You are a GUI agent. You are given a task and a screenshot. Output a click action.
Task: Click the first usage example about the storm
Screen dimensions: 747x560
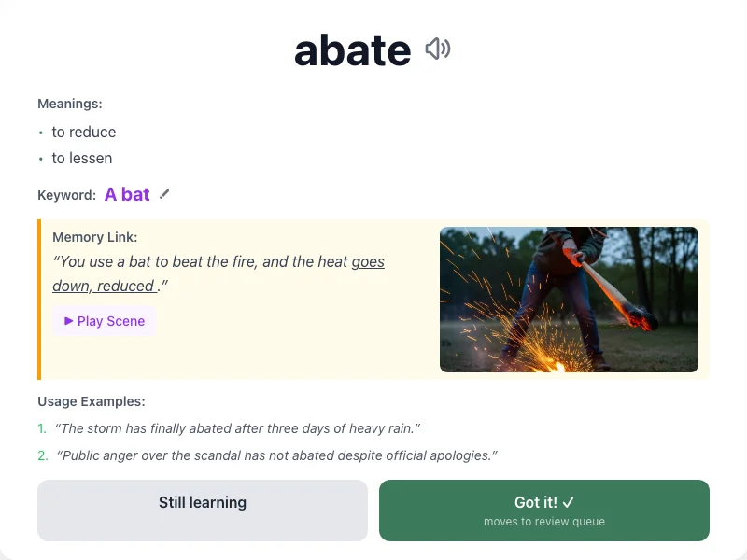(236, 428)
